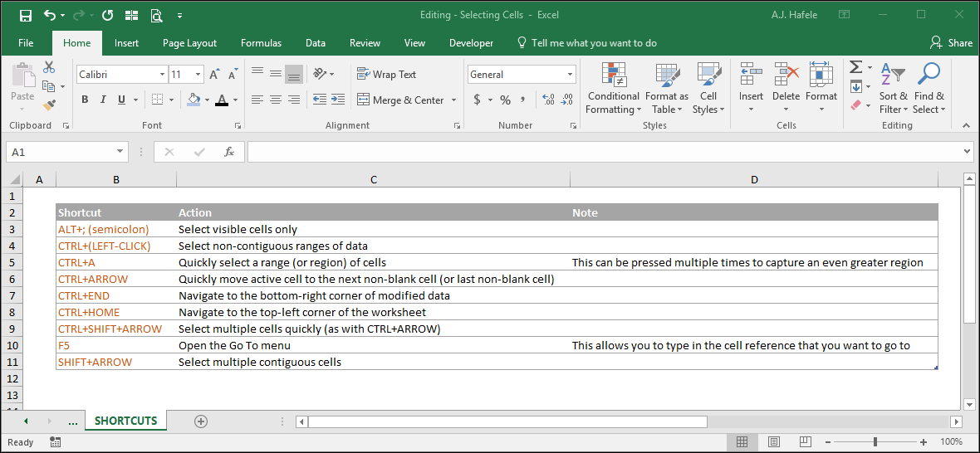The image size is (980, 453).
Task: Decrease the cell indent
Action: (x=320, y=100)
